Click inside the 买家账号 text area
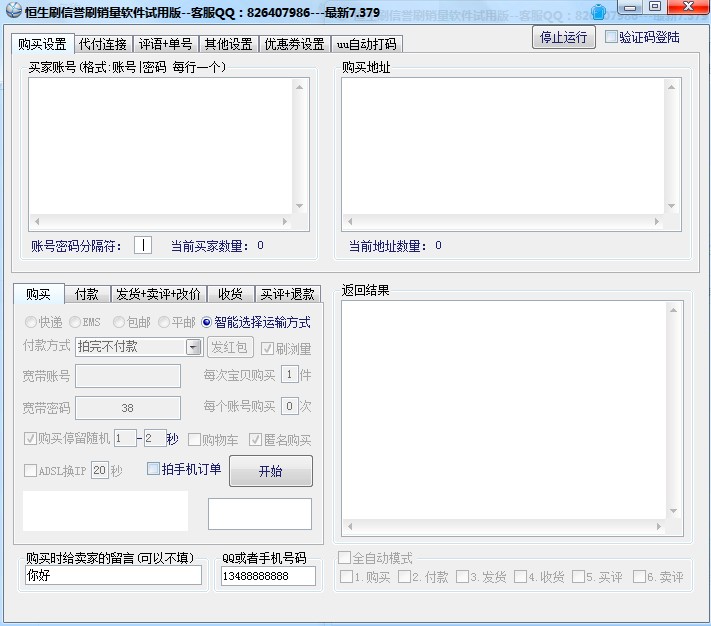This screenshot has width=711, height=626. click(x=161, y=146)
